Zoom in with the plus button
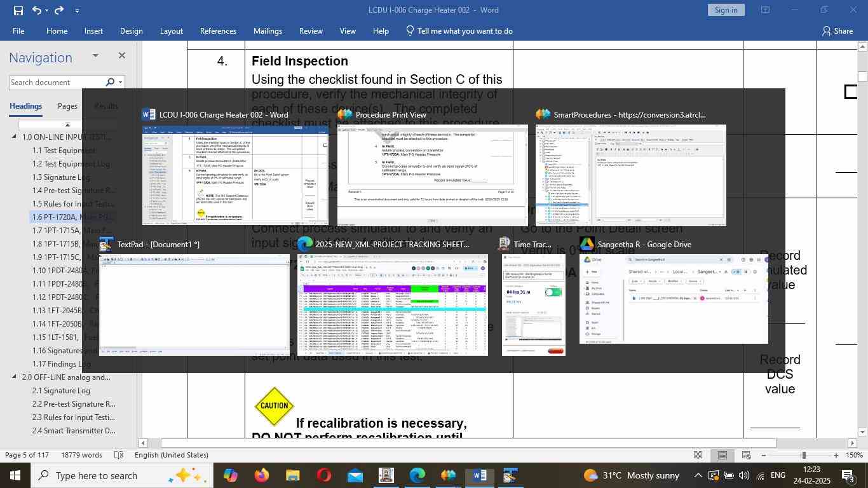 pyautogui.click(x=836, y=455)
